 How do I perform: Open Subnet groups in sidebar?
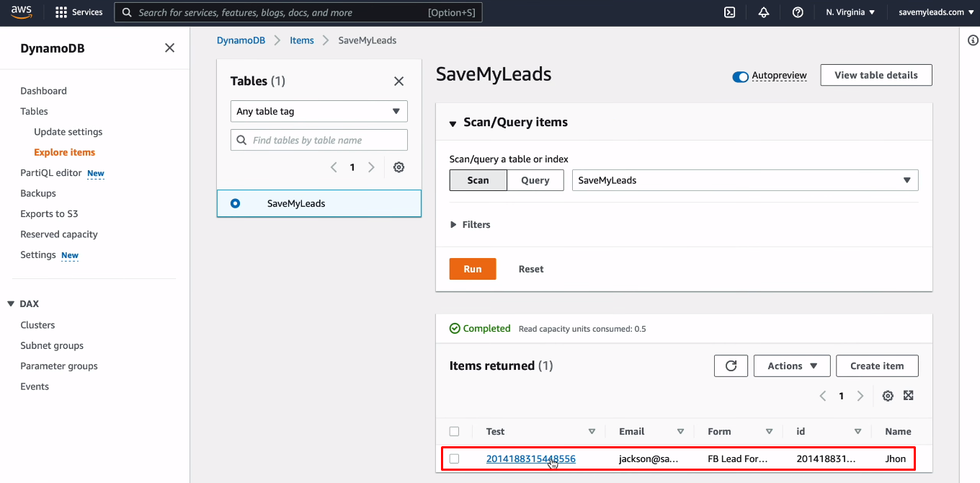52,345
